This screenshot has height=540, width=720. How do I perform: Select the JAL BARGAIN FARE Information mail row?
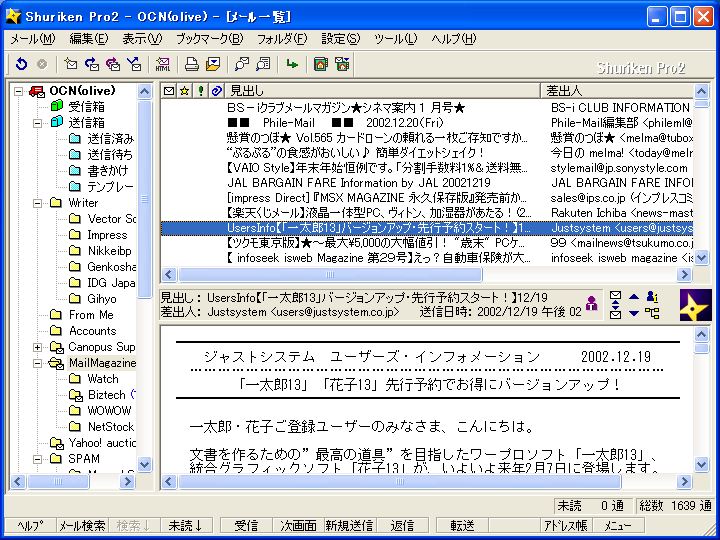point(427,183)
